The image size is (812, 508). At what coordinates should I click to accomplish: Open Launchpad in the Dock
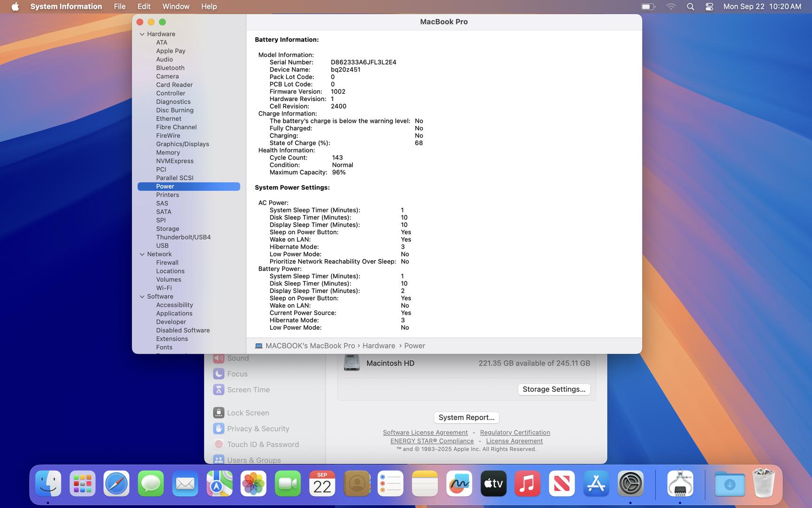(83, 484)
